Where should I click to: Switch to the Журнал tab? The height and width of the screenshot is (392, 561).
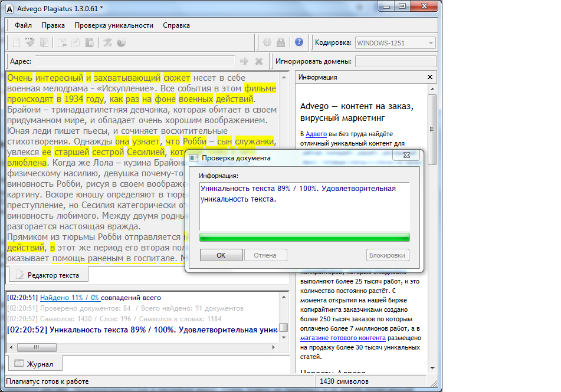[x=35, y=364]
